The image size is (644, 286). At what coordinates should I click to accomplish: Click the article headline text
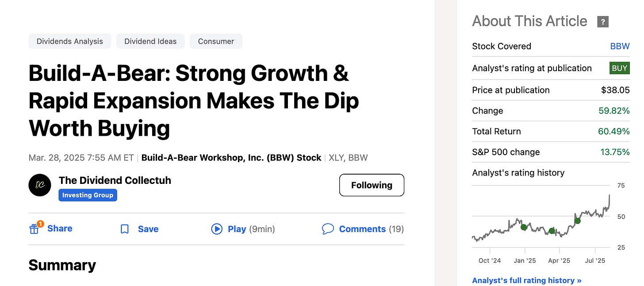(194, 101)
